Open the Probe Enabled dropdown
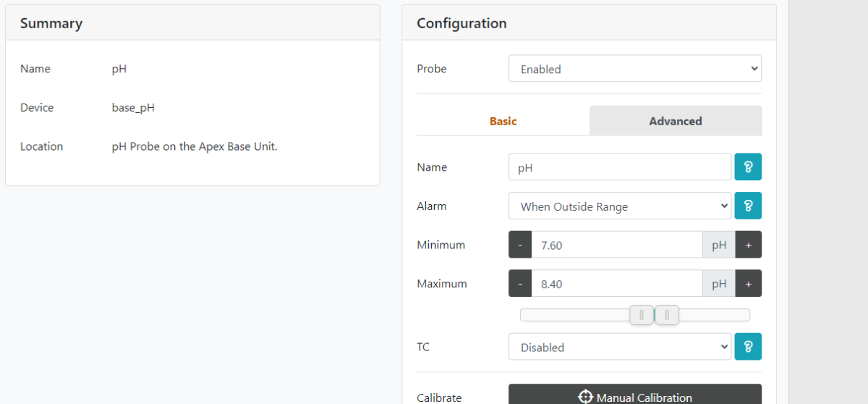Screen dimensions: 868x404 click(x=635, y=69)
